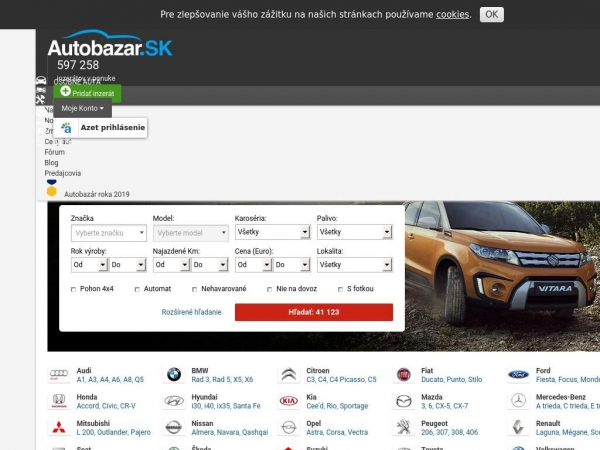Screen dimensions: 600x450
Task: Click the Fiat brand logo
Action: coord(403,374)
